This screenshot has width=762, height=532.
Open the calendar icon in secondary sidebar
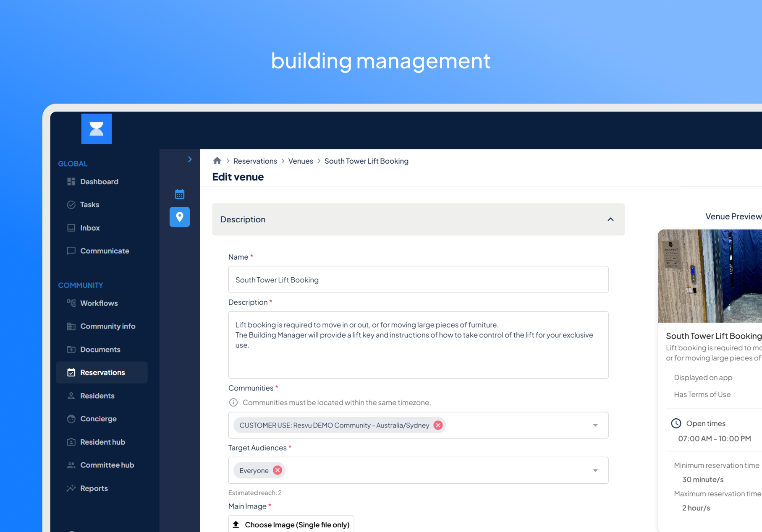(x=180, y=194)
